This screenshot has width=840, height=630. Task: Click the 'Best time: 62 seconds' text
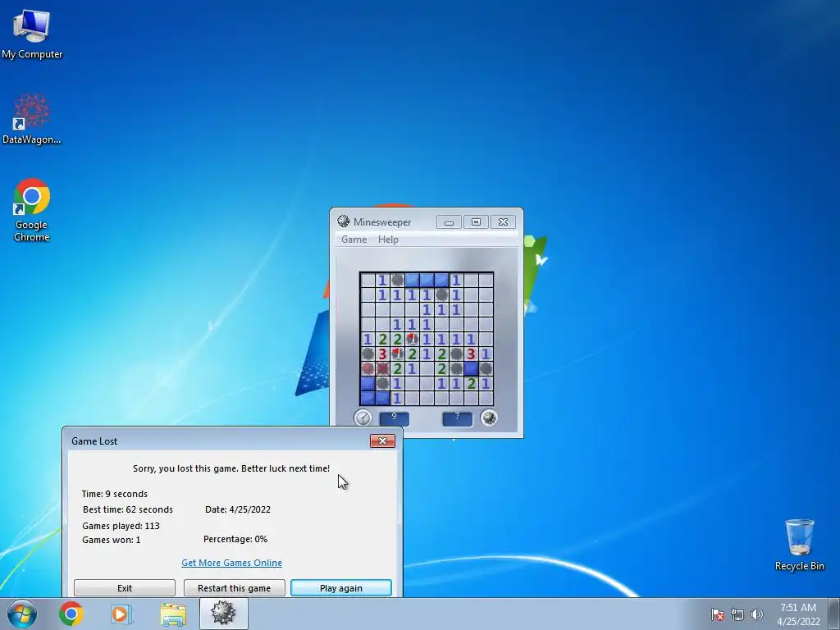[127, 509]
